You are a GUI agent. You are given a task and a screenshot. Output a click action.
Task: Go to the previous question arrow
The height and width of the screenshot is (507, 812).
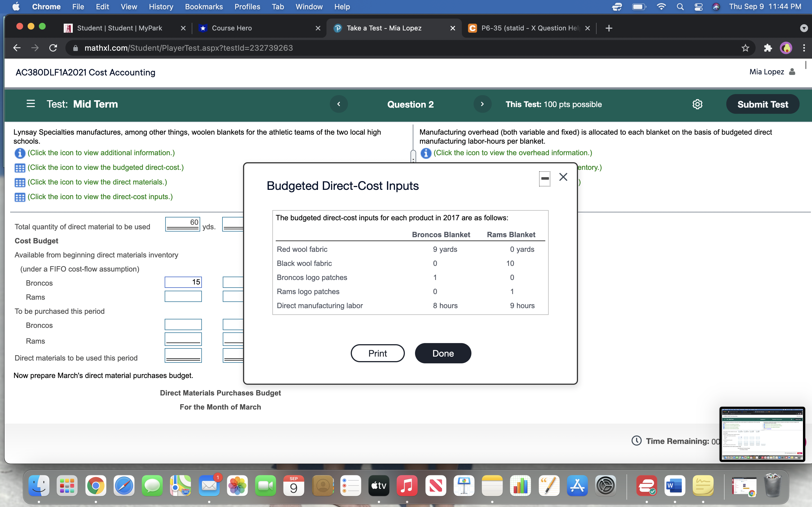tap(339, 104)
